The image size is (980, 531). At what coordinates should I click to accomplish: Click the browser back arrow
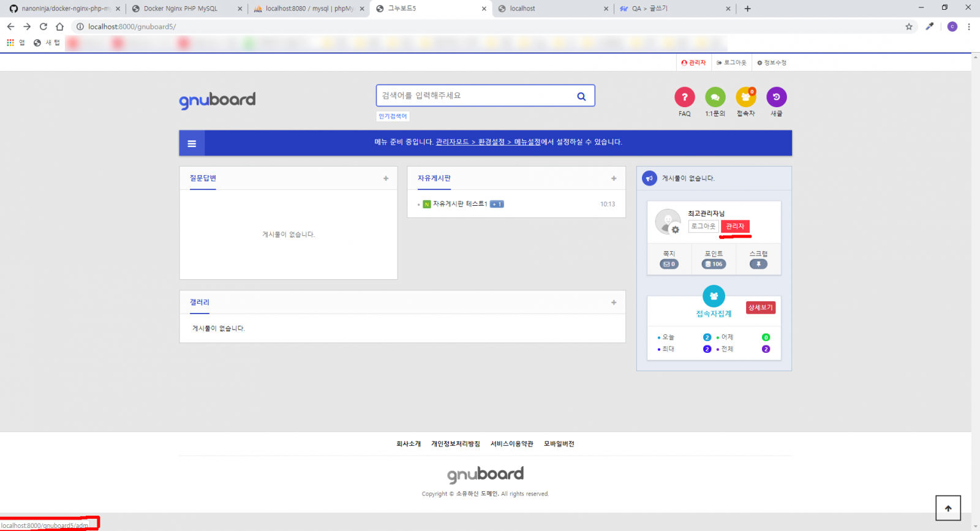click(x=10, y=26)
